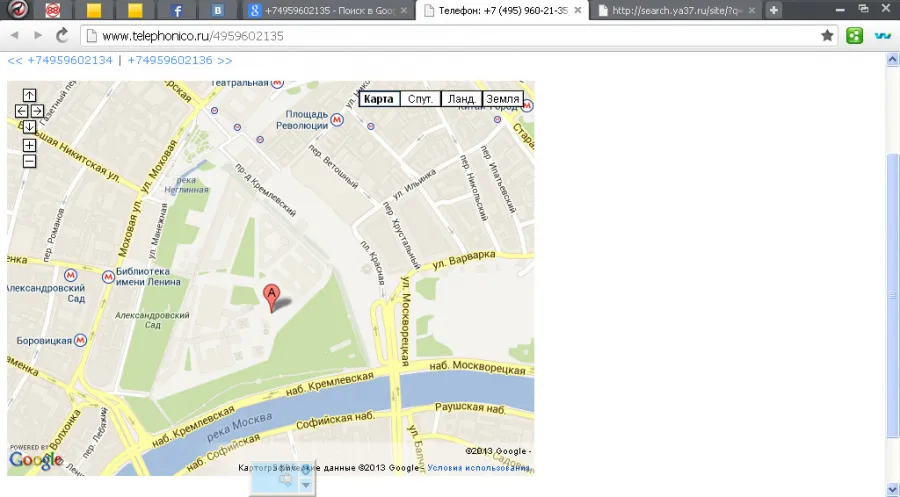Viewport: 900px width, 497px height.
Task: Open the VK pinned tab
Action: click(218, 10)
